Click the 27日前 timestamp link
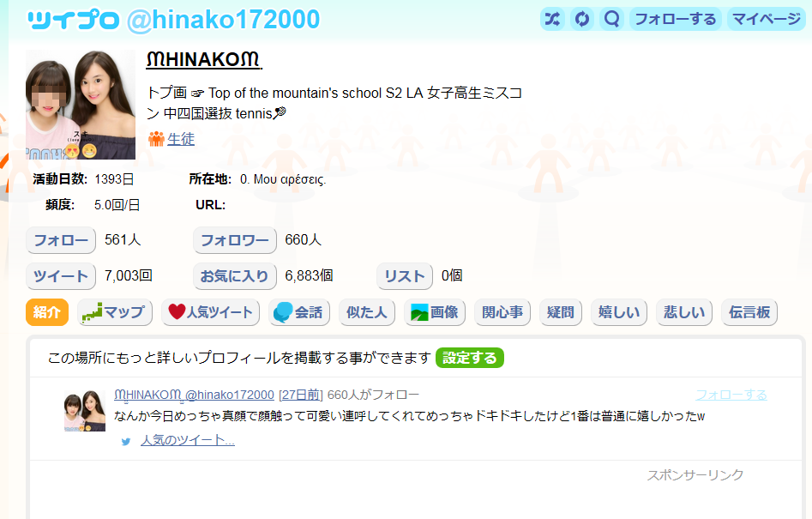 [x=301, y=395]
